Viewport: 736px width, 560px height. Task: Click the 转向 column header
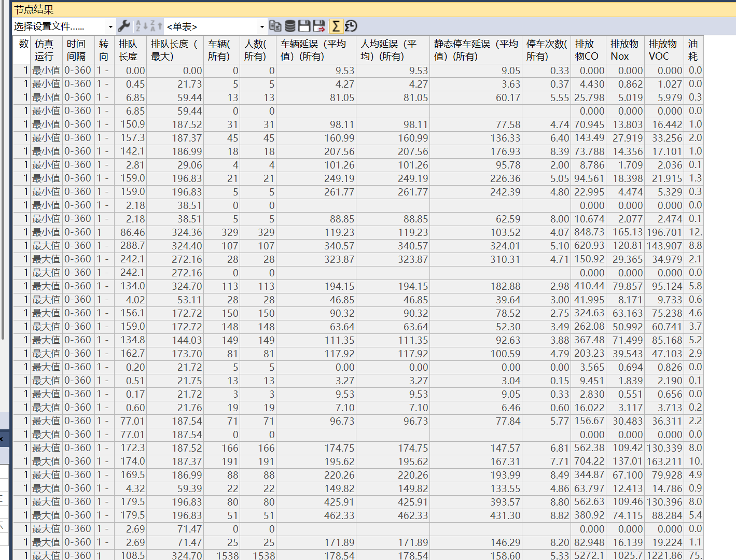[x=104, y=50]
